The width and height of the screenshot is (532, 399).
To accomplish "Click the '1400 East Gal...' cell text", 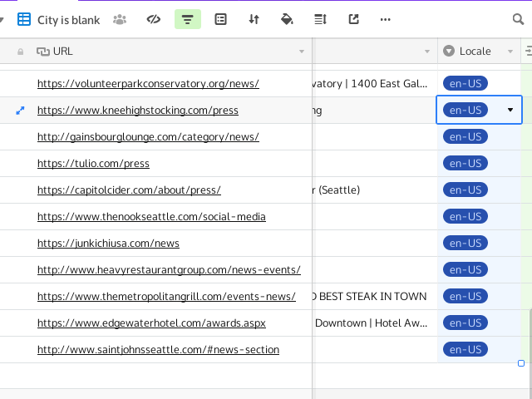I will [389, 83].
